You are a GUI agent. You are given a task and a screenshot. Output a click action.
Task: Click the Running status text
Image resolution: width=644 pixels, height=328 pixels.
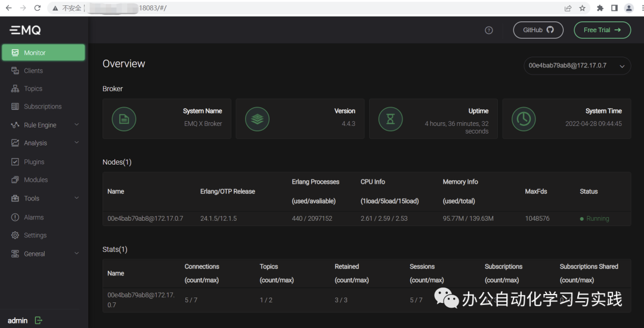(x=597, y=218)
